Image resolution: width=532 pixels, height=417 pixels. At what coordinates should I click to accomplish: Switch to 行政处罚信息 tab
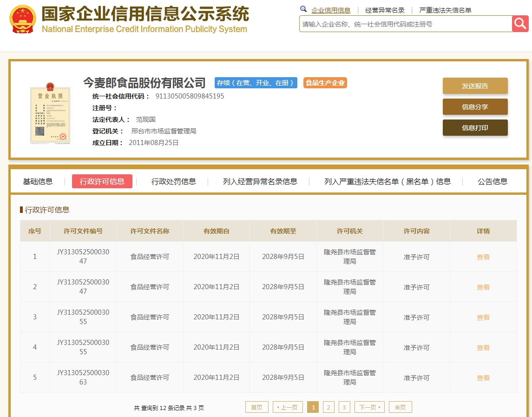[173, 181]
